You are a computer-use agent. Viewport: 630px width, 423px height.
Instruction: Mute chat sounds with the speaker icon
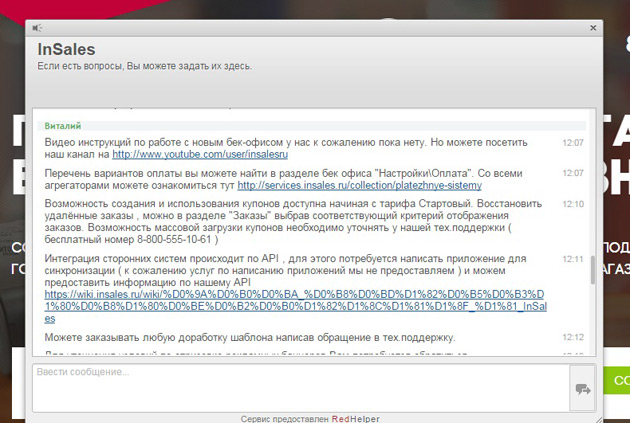(x=37, y=28)
